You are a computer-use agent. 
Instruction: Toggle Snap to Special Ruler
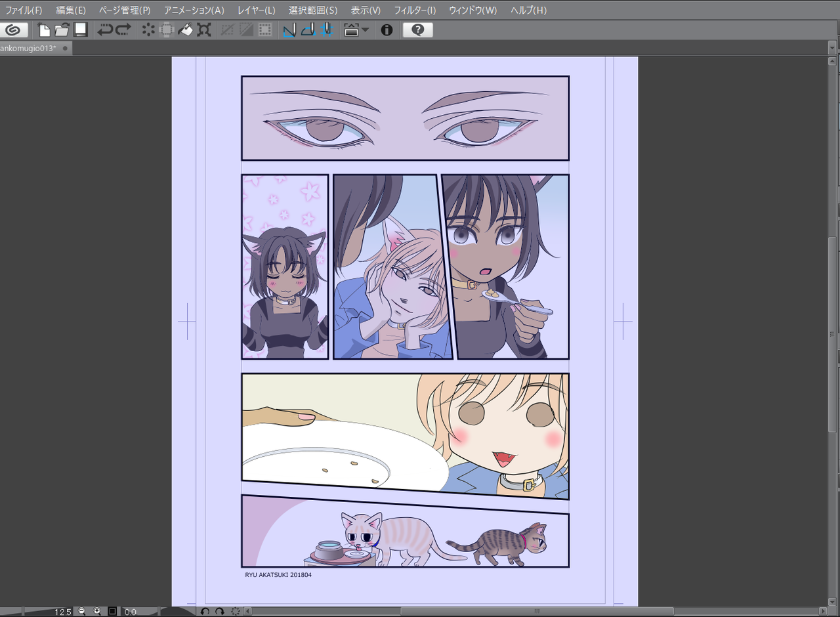(308, 30)
